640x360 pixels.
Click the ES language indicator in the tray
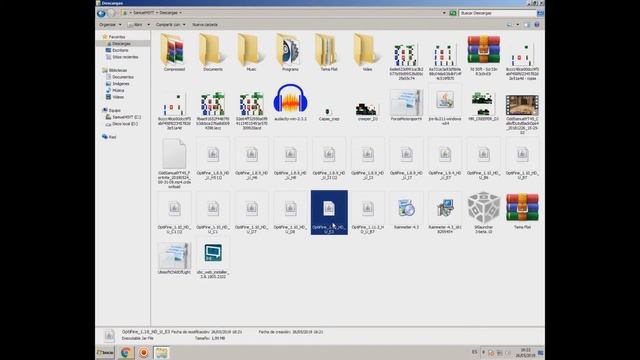click(x=474, y=352)
